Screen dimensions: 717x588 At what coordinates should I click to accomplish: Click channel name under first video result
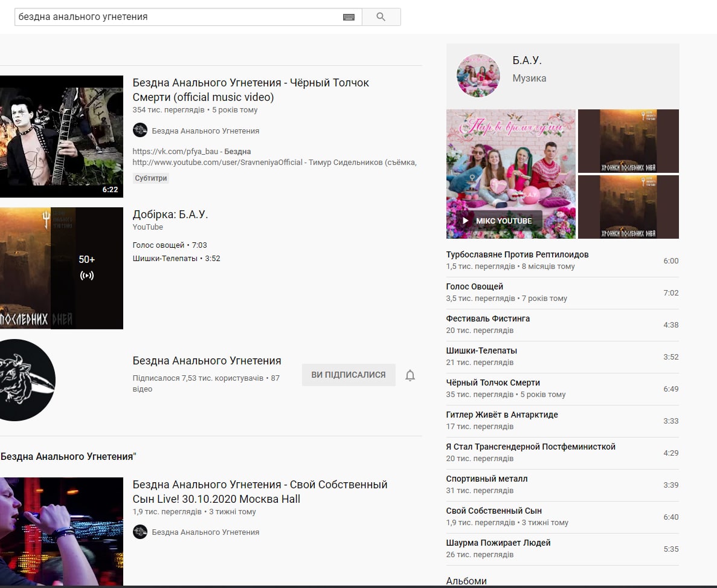(205, 131)
